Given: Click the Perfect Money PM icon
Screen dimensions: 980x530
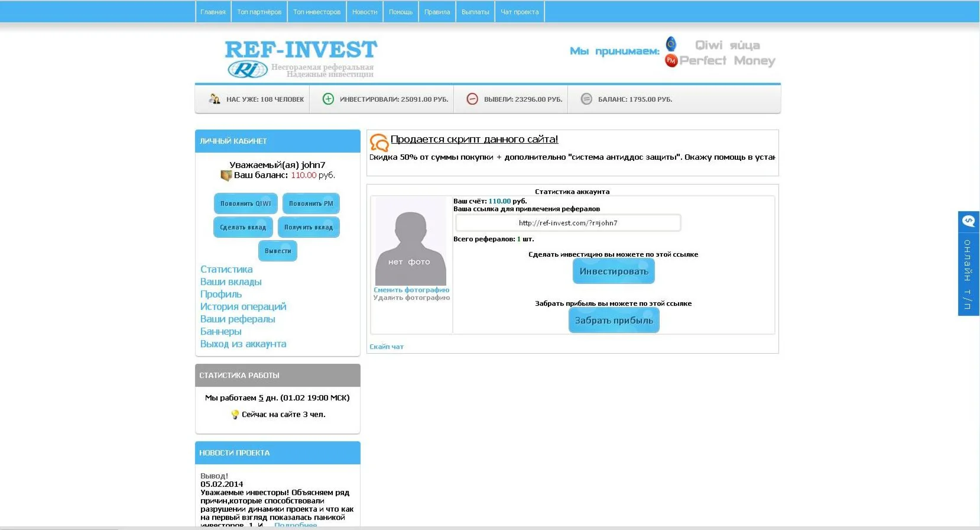Looking at the screenshot, I should (671, 60).
